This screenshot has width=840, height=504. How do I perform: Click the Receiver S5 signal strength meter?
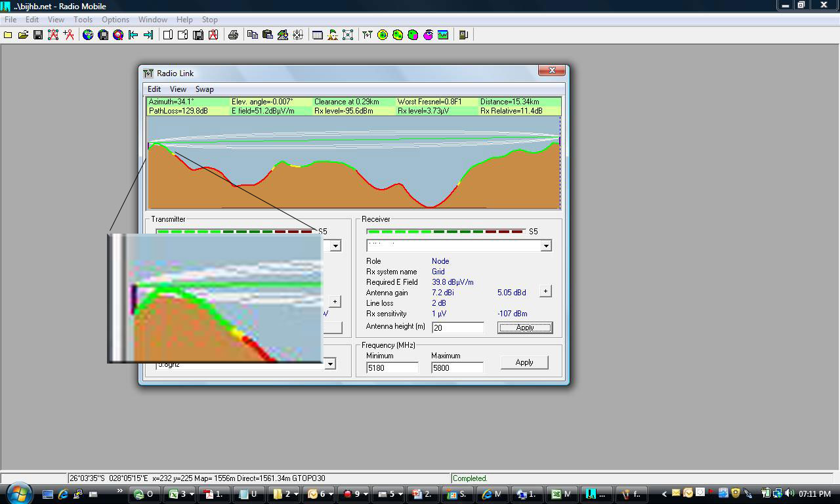(446, 231)
